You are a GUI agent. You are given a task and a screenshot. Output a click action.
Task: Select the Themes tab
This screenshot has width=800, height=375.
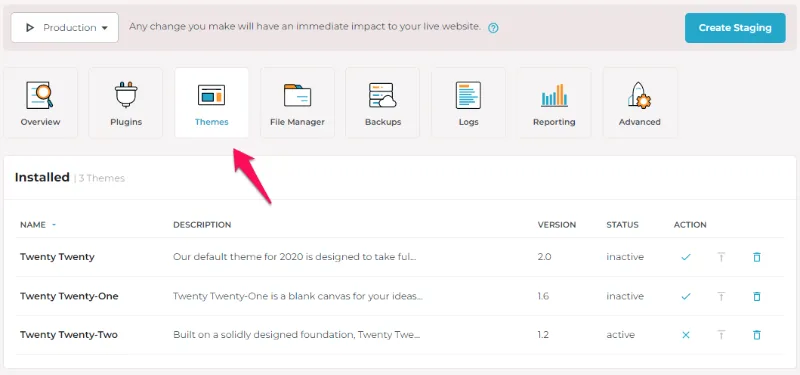(212, 103)
